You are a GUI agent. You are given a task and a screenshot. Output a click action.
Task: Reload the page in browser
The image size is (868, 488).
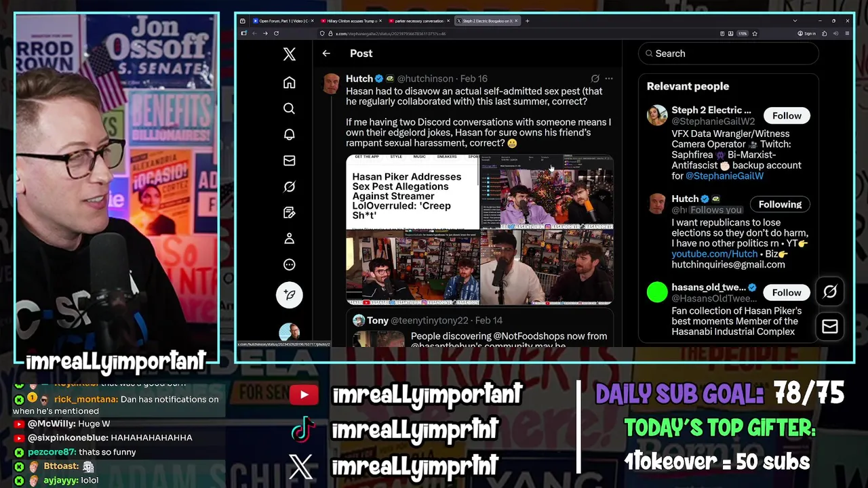276,33
